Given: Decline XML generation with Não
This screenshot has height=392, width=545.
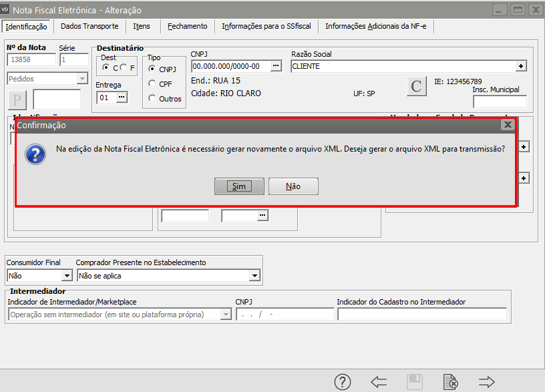Looking at the screenshot, I should pyautogui.click(x=293, y=186).
